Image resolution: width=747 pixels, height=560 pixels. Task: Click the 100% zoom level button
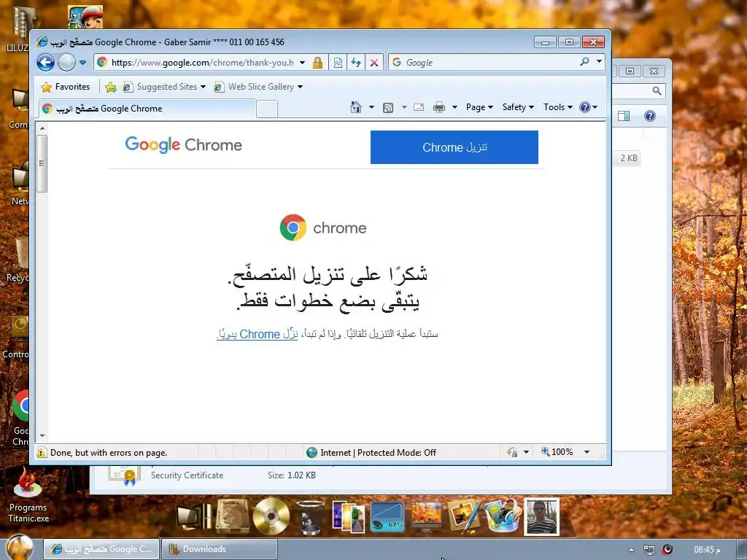pos(557,451)
